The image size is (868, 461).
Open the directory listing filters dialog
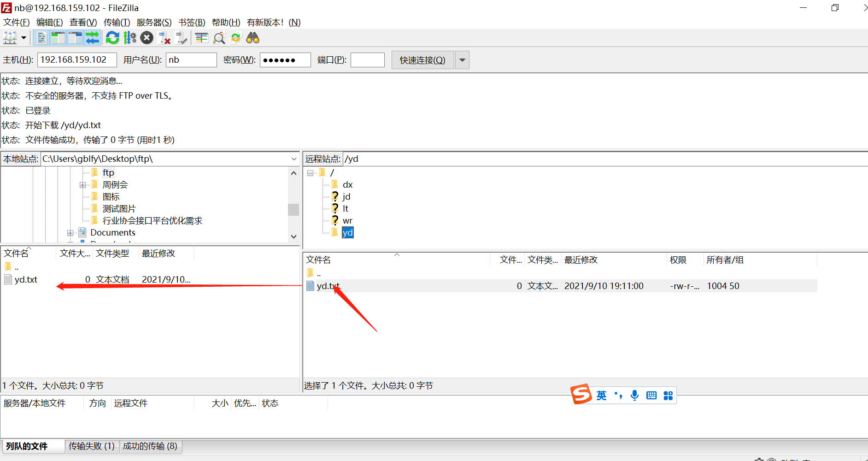(201, 38)
